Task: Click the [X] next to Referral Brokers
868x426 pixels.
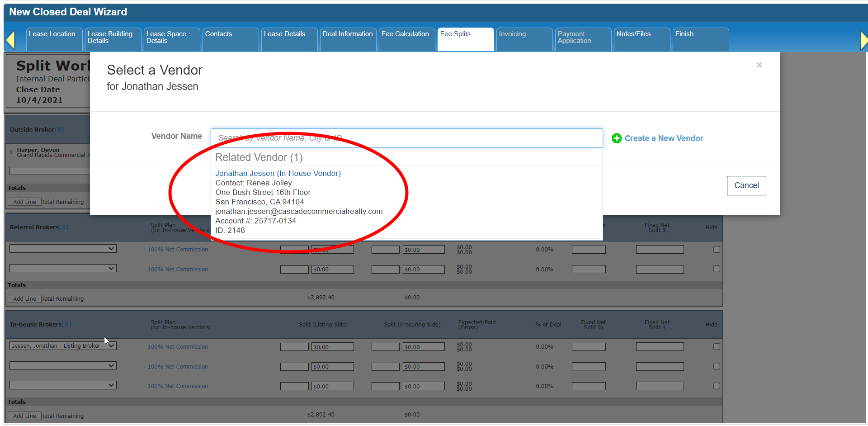Action: pyautogui.click(x=64, y=227)
